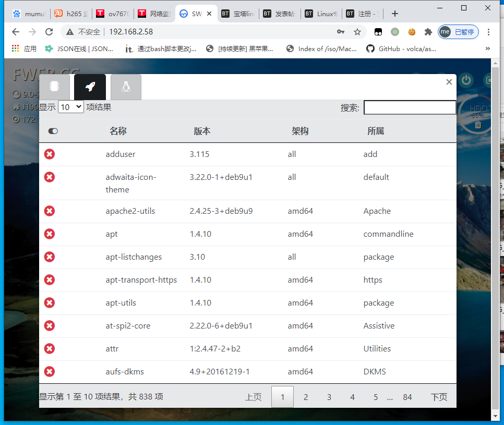504x425 pixels.
Task: Go to page 2 of the package list
Action: pyautogui.click(x=306, y=397)
